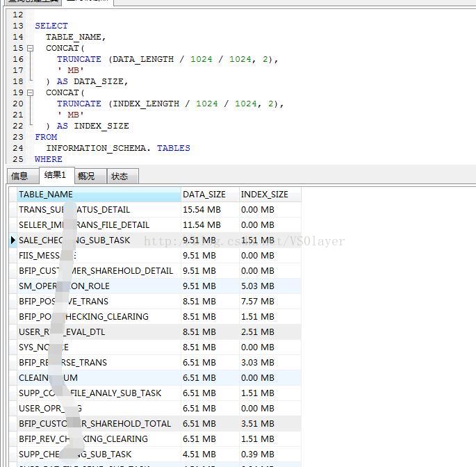Open the 状态 tab
This screenshot has height=467, width=476.
click(x=123, y=176)
